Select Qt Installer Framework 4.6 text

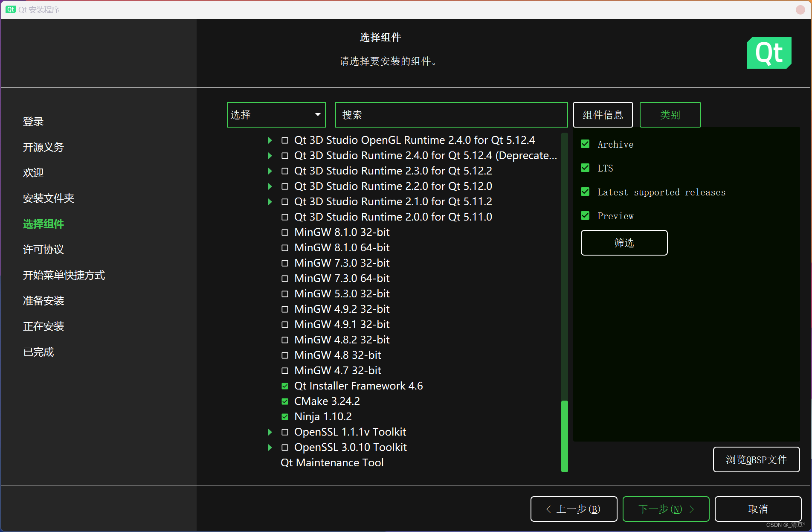point(359,386)
